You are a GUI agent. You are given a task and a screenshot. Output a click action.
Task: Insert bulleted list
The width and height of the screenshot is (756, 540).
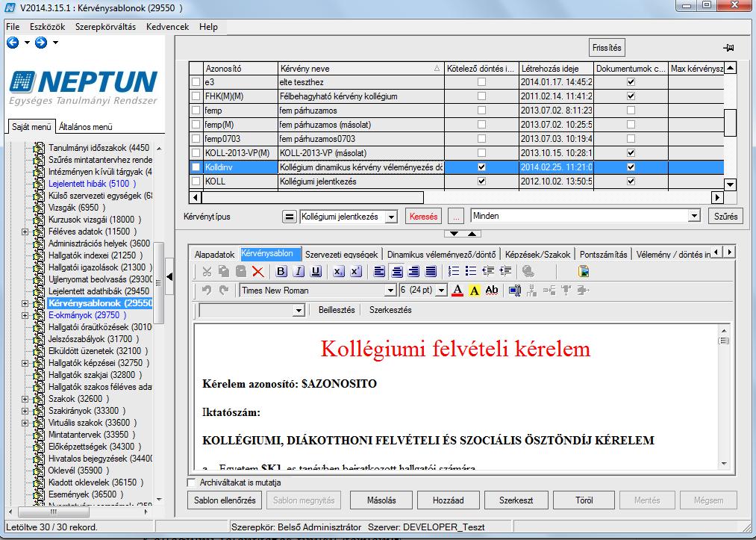[x=471, y=271]
